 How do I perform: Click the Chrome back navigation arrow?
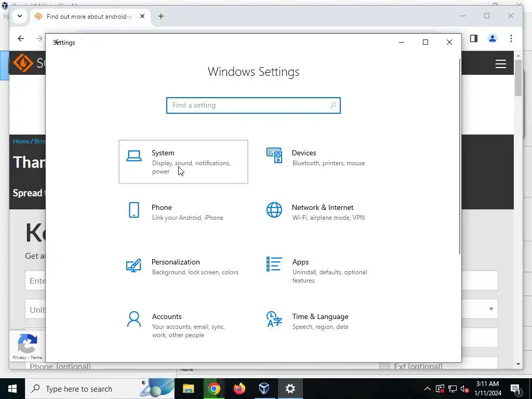(x=21, y=38)
